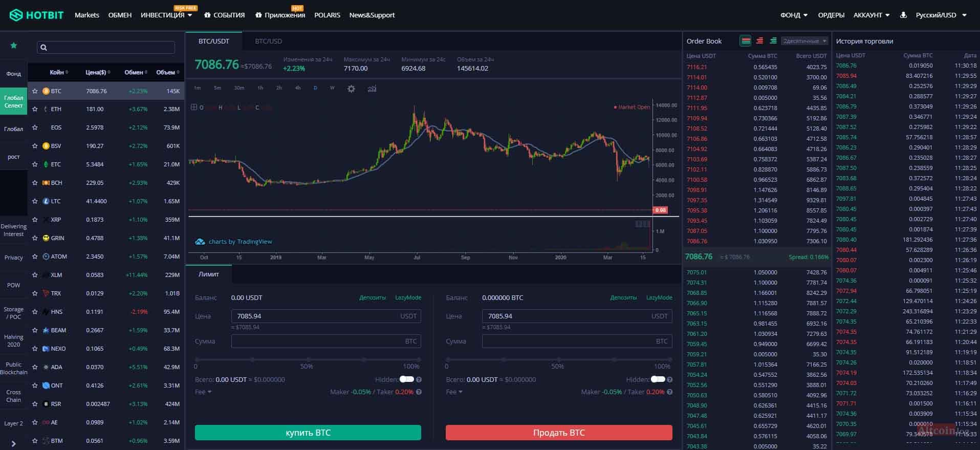Open Депозиты link in buy panel
Viewport: 980px width, 450px height.
click(x=373, y=297)
